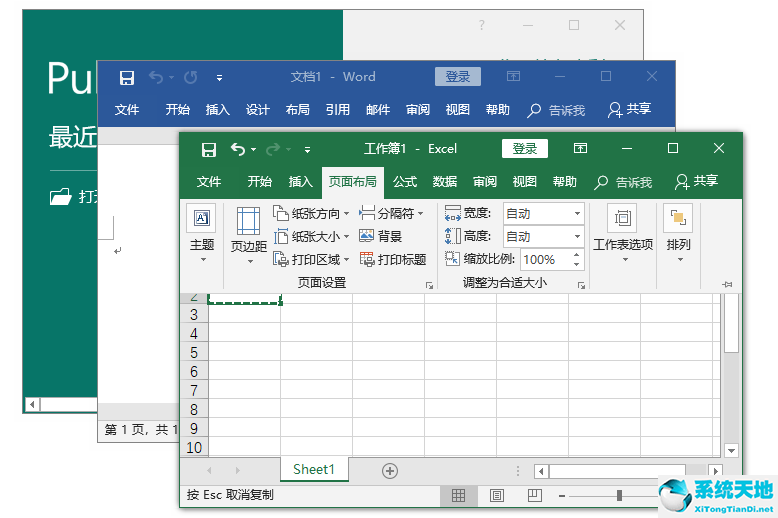Switch to Page Break Preview view

point(534,495)
